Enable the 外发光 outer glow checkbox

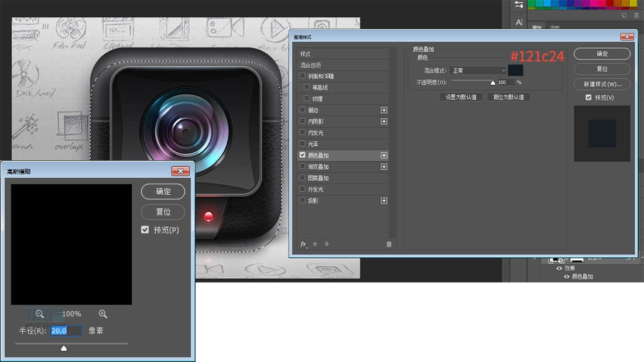click(x=303, y=189)
